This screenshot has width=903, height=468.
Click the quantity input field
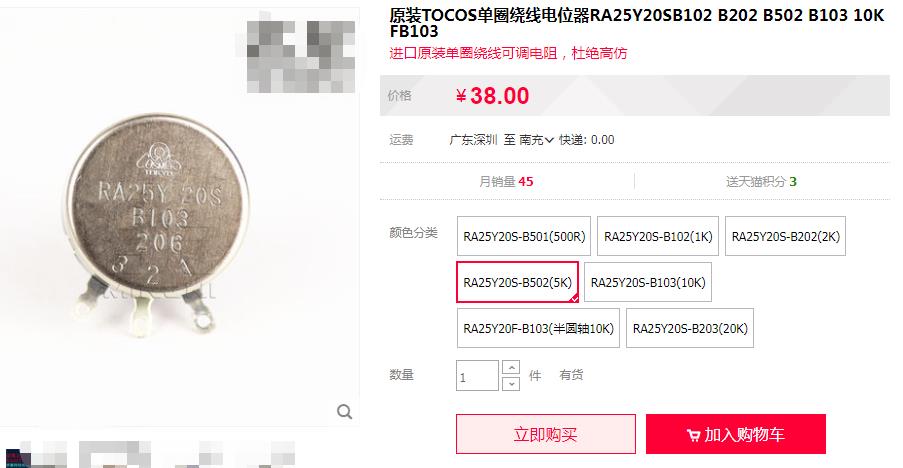477,375
